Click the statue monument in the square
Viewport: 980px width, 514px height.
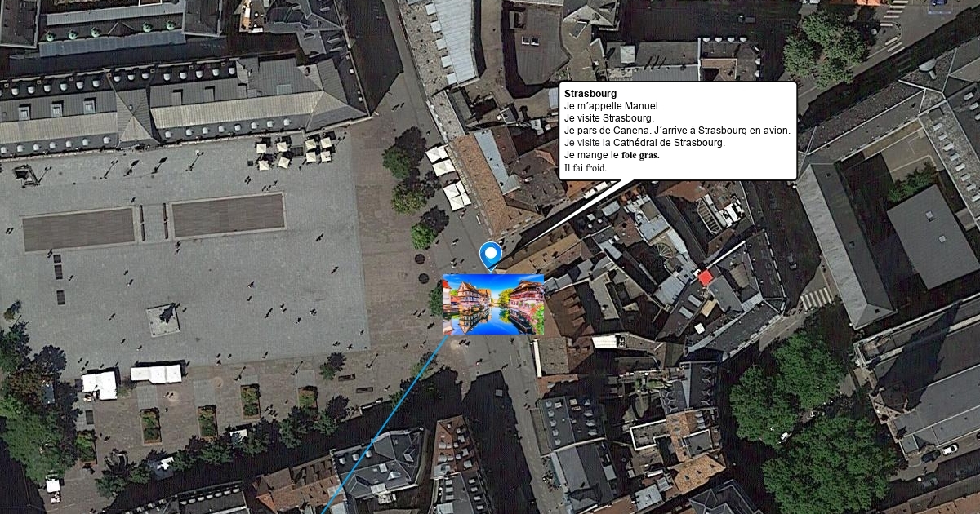tap(163, 320)
